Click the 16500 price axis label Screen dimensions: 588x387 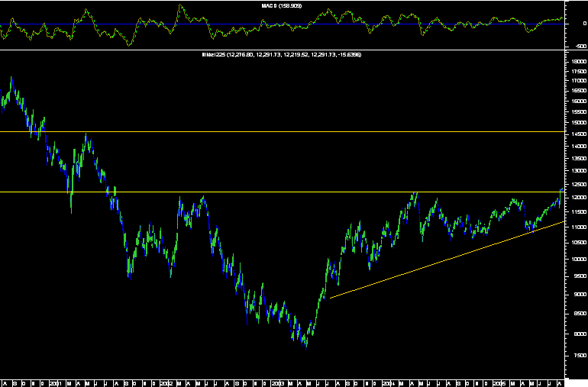point(580,91)
